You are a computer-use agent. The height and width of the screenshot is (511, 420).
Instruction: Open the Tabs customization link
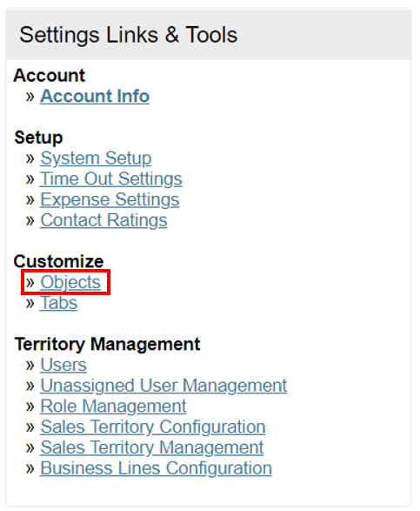(x=58, y=303)
